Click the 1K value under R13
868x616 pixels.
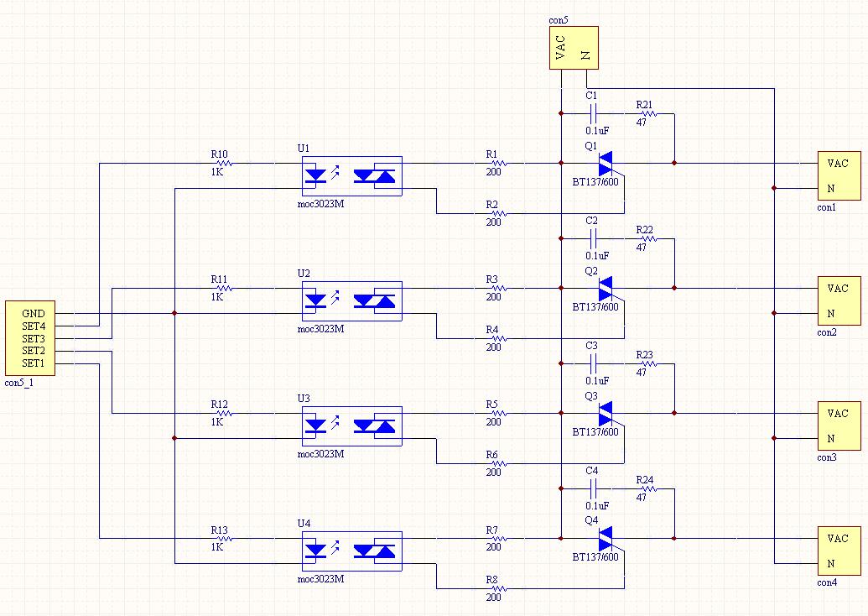[x=217, y=547]
